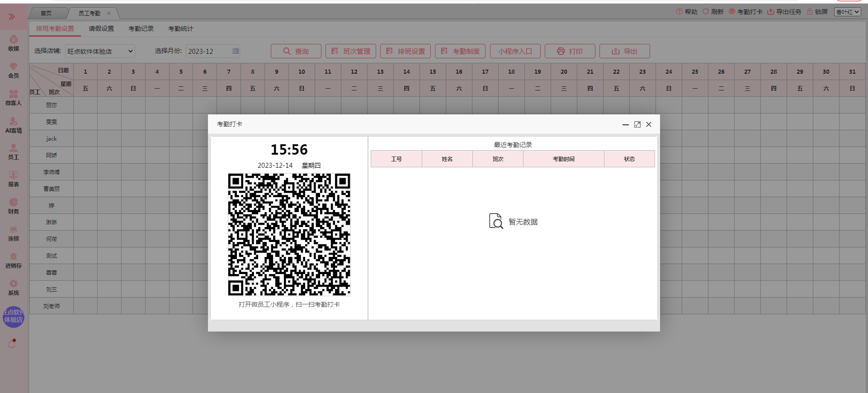Select employee row 何荷
Screen dimensions: 868x393
coord(52,239)
